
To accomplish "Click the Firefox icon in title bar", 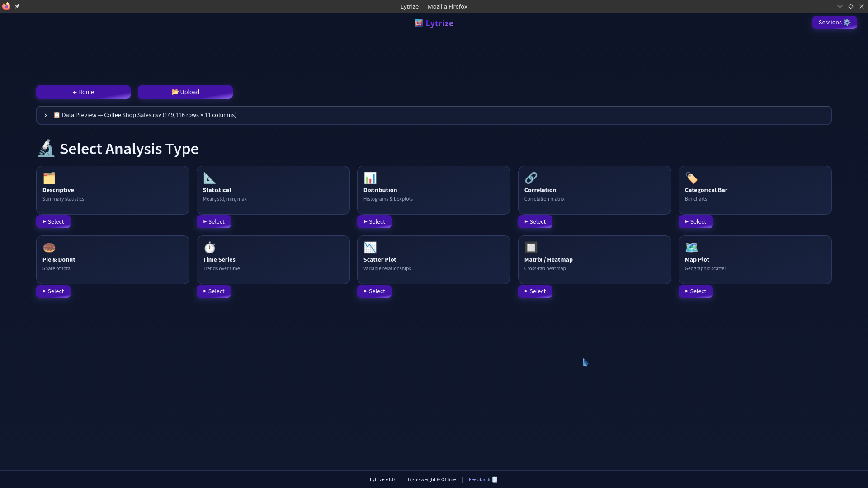I will pyautogui.click(x=6, y=6).
